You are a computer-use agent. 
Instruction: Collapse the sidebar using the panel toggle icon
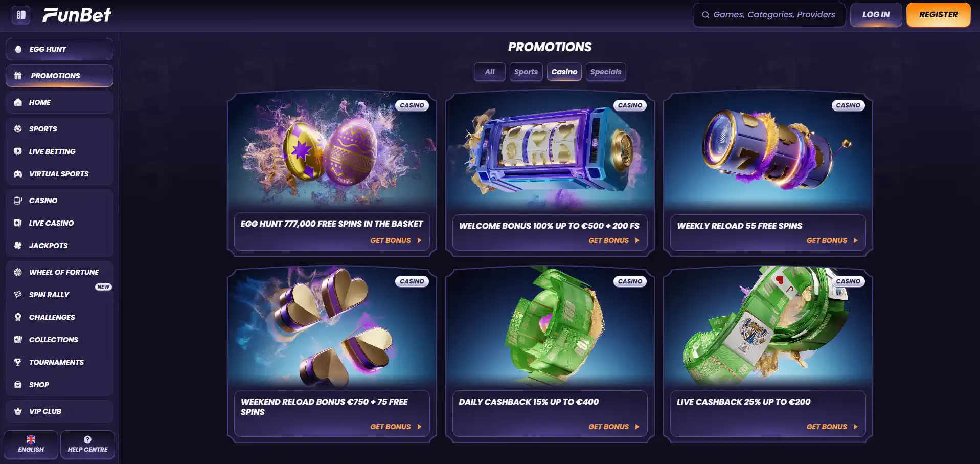21,15
